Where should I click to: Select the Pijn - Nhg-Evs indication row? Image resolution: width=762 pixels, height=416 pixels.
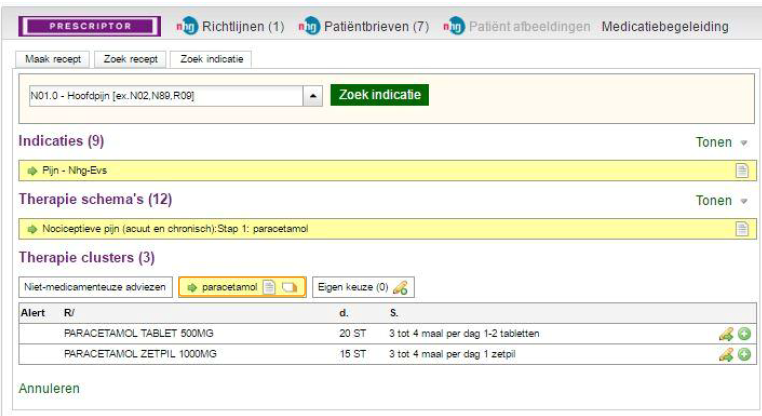pyautogui.click(x=387, y=171)
